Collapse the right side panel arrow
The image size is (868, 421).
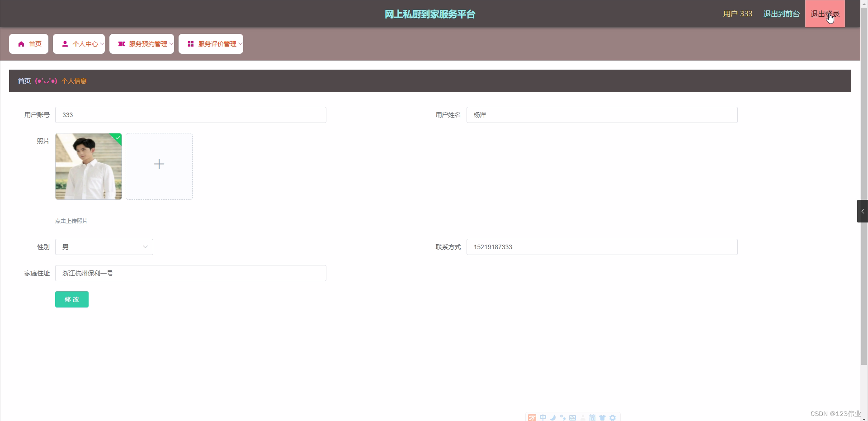(x=863, y=211)
